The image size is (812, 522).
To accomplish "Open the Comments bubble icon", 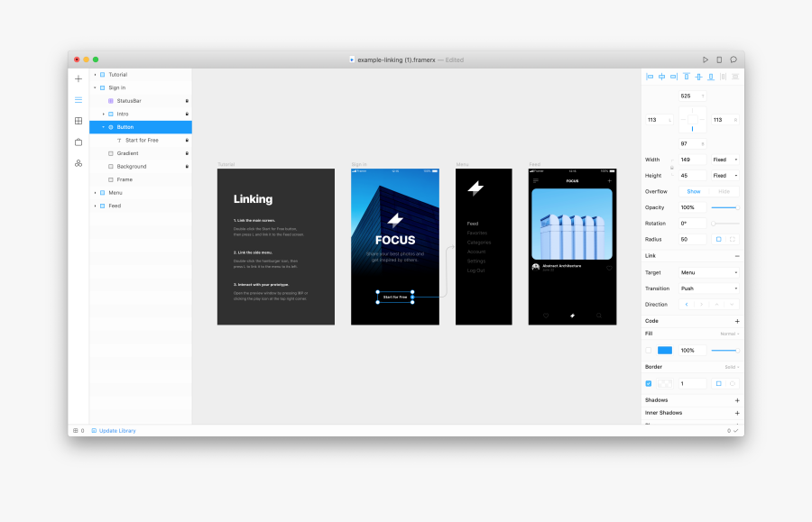I will click(x=734, y=59).
